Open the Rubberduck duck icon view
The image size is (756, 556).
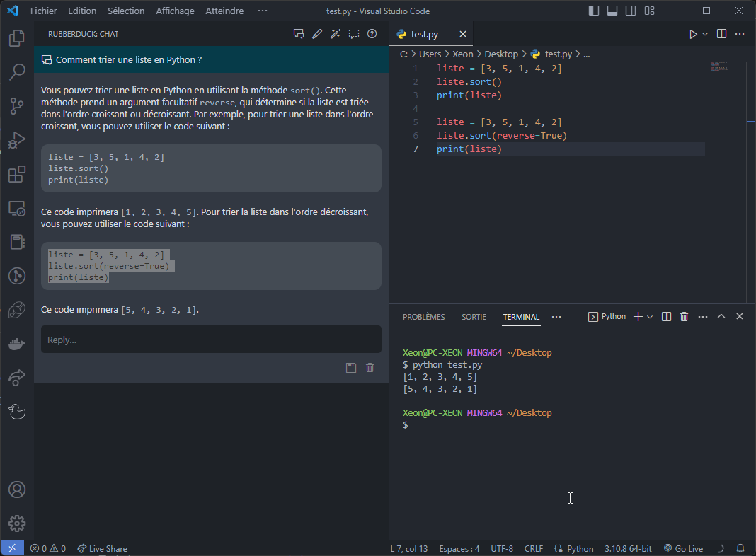[17, 412]
